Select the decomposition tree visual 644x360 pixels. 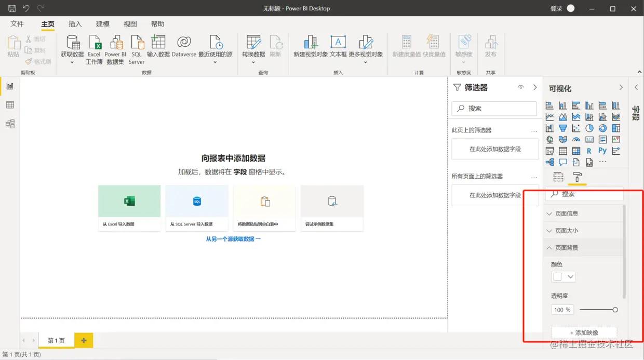point(549,163)
